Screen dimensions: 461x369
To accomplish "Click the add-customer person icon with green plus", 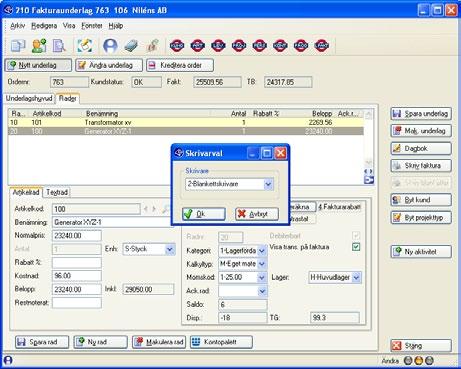I will [x=39, y=45].
